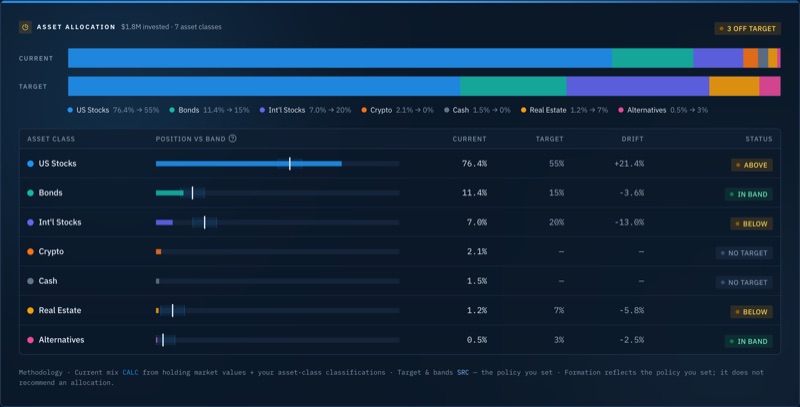800x407 pixels.
Task: Click the DRIFT column header
Action: [633, 139]
